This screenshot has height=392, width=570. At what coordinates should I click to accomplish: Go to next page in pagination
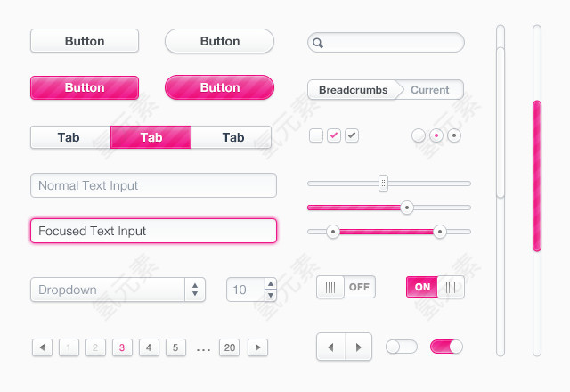pyautogui.click(x=257, y=347)
